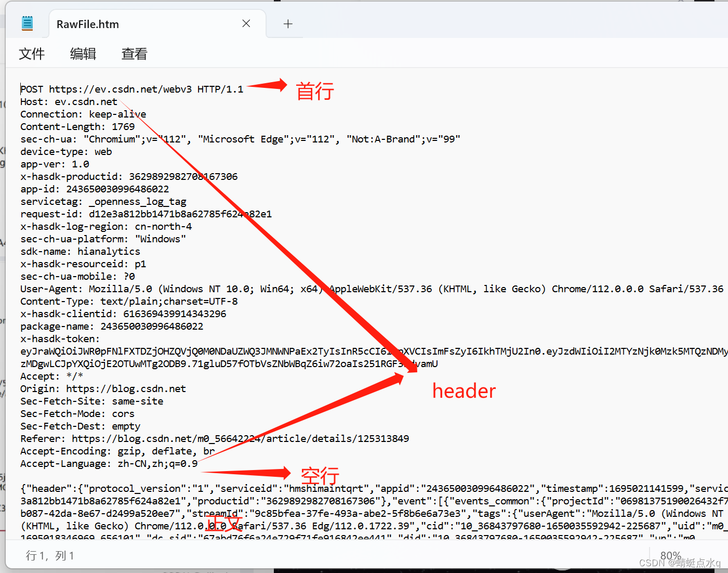Image resolution: width=728 pixels, height=573 pixels.
Task: Click the servicetag: _openness_log_tag line
Action: point(103,201)
